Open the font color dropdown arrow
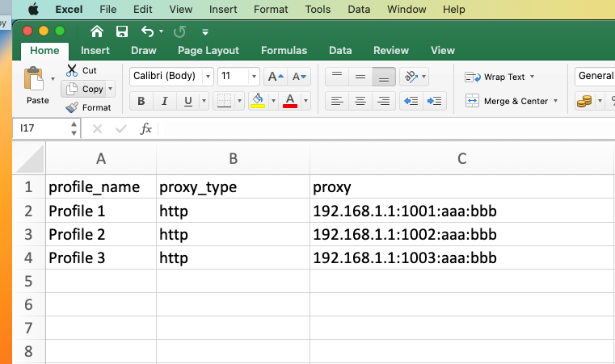Screen dimensions: 615x364 coord(305,101)
